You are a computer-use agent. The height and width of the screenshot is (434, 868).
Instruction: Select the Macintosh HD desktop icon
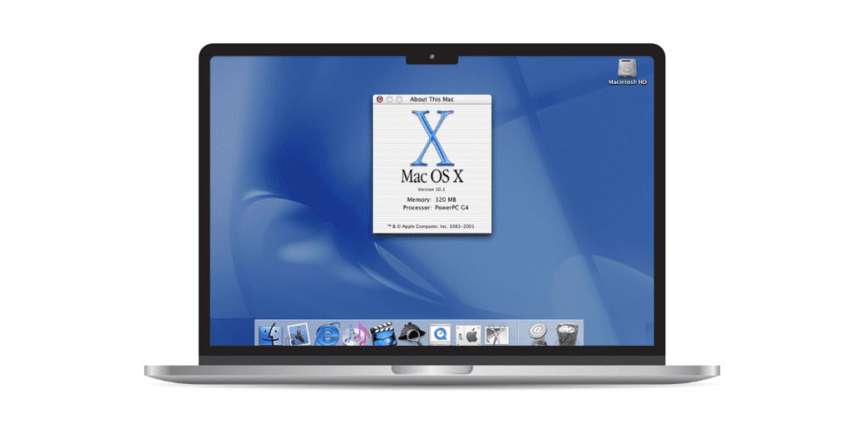[627, 72]
